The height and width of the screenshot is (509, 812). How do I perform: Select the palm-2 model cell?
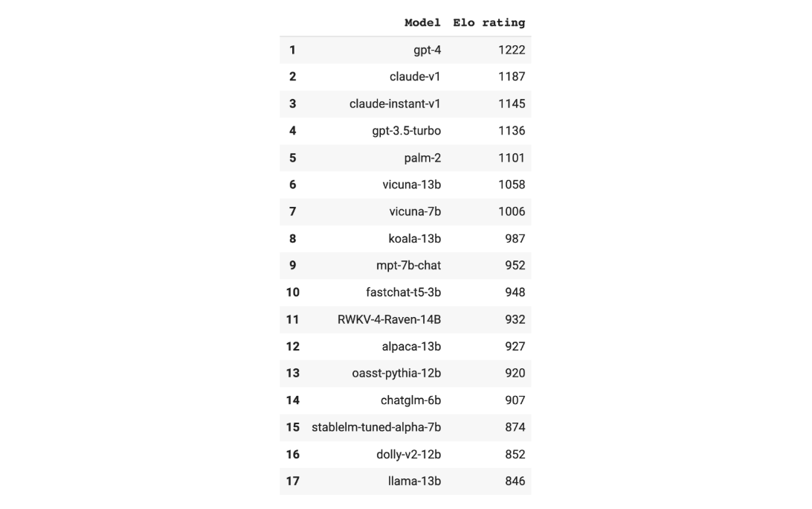[x=422, y=158]
